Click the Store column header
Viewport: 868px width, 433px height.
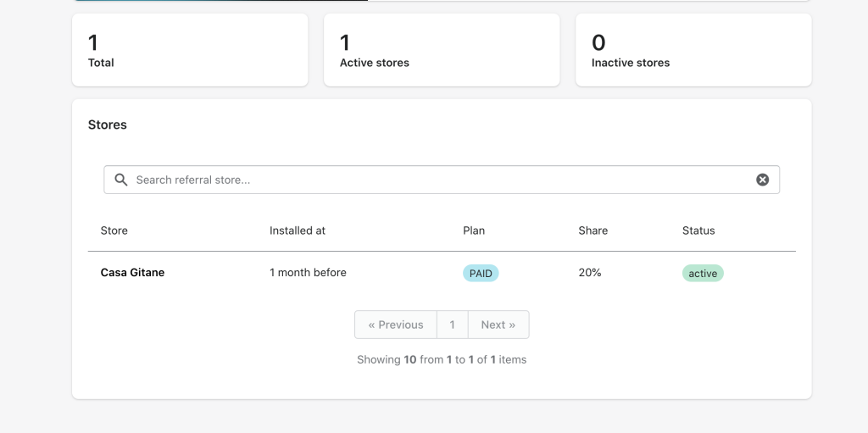coord(114,230)
